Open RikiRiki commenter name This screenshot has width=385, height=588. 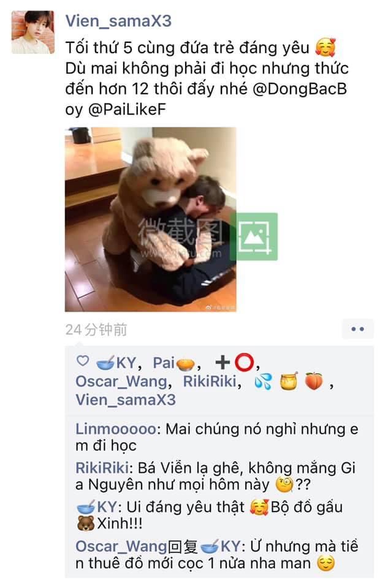click(x=102, y=468)
